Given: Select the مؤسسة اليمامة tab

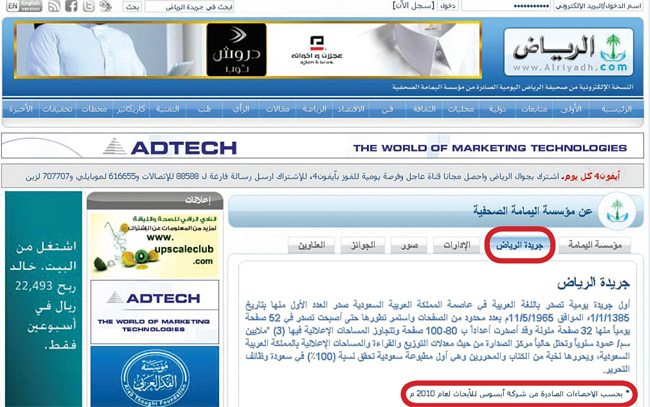Looking at the screenshot, I should pyautogui.click(x=595, y=244).
